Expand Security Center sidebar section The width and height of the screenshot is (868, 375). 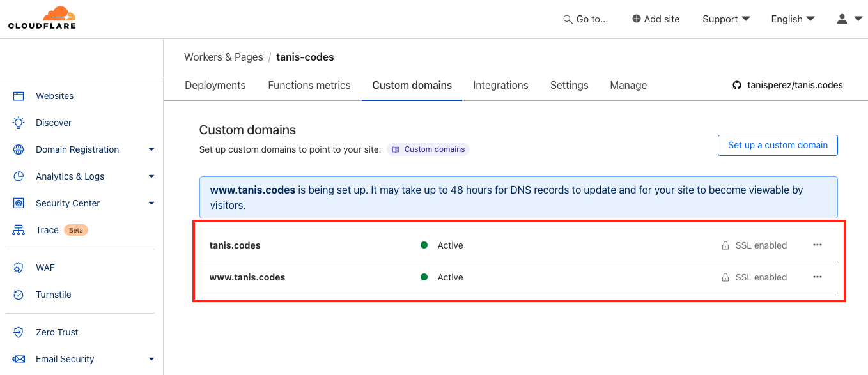tap(151, 203)
